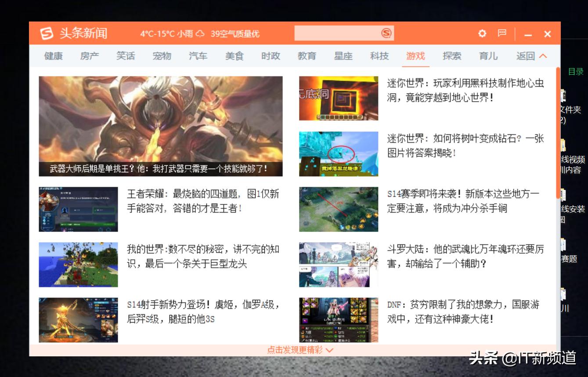Expand 点击发现更精彩 at the bottom
The width and height of the screenshot is (588, 377).
pyautogui.click(x=297, y=350)
